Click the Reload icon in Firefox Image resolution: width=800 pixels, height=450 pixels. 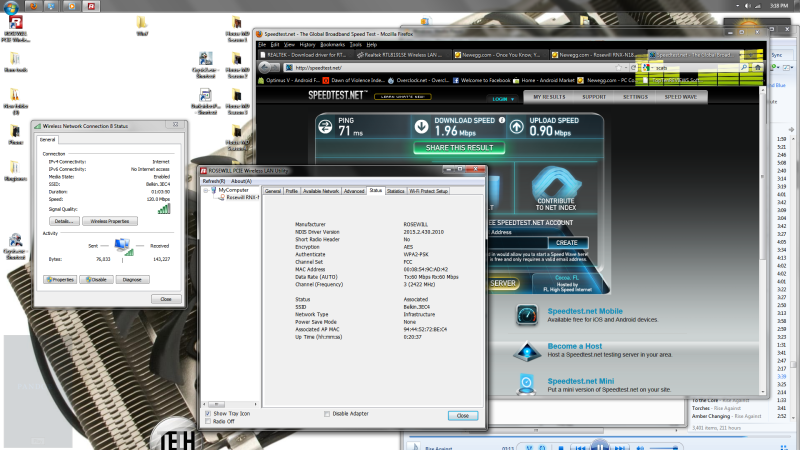tap(633, 67)
